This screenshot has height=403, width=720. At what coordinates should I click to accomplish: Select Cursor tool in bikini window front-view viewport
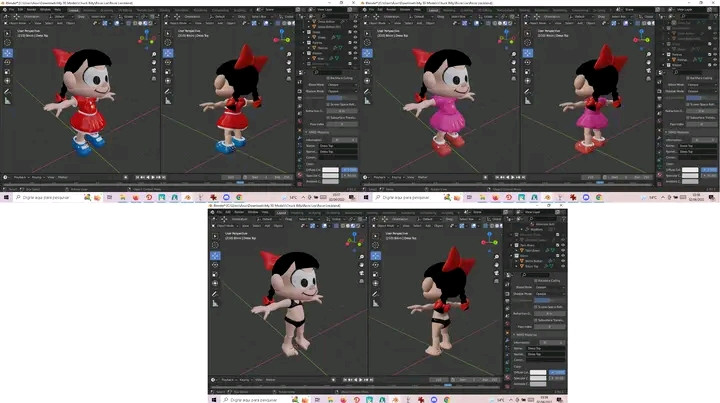pyautogui.click(x=215, y=245)
